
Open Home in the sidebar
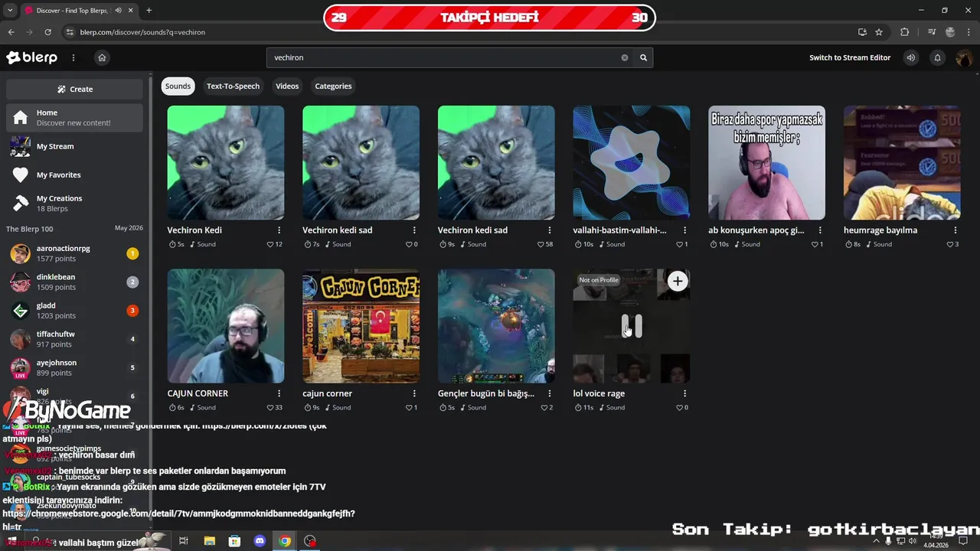pos(74,118)
